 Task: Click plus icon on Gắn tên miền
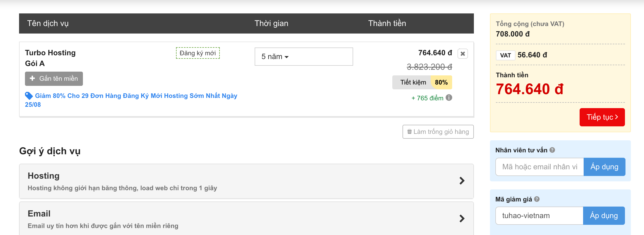(x=32, y=78)
